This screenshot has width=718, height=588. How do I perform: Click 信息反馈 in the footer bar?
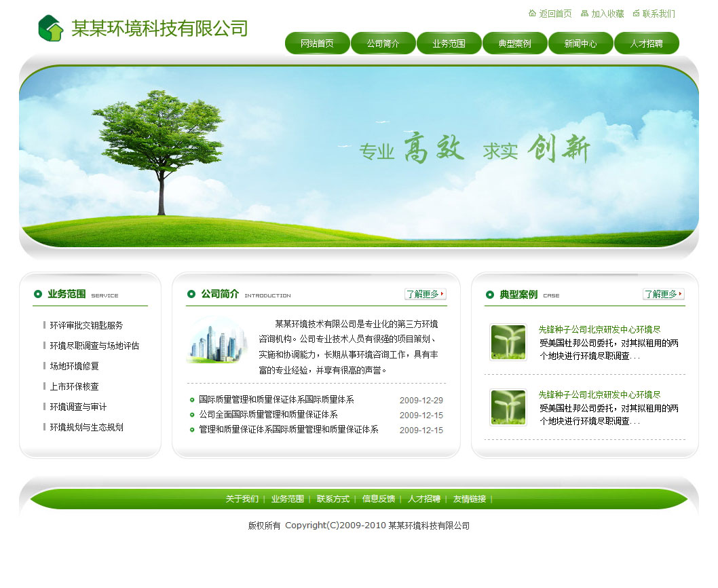(378, 499)
